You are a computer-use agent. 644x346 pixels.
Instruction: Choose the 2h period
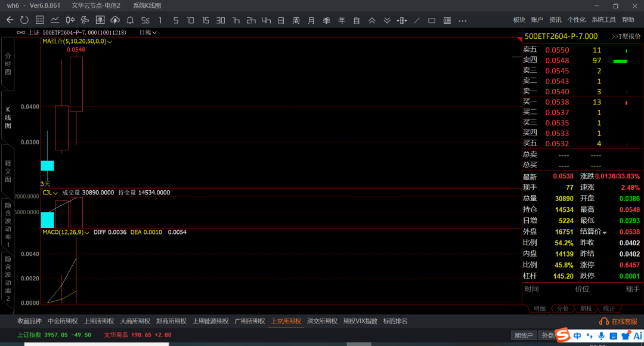251,20
